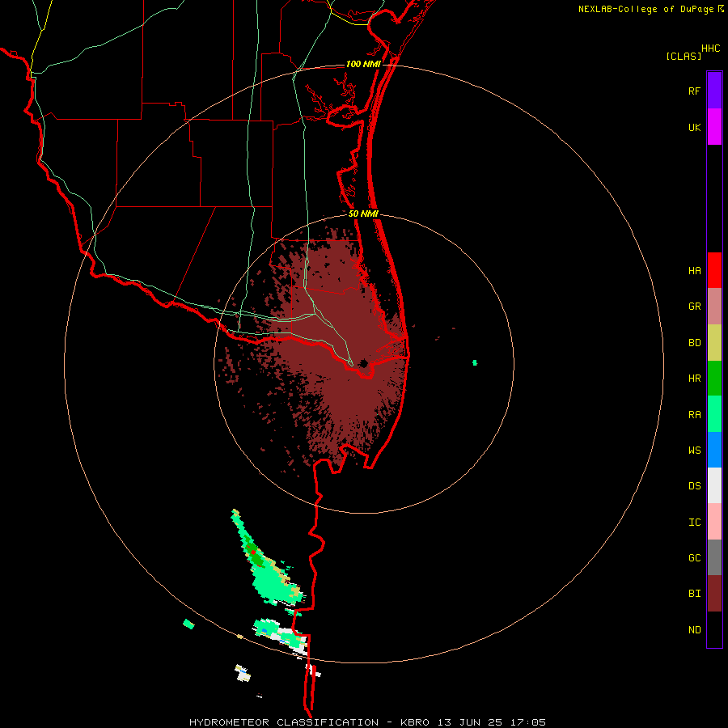Click the BI legend label
728x728 pixels.
[694, 594]
